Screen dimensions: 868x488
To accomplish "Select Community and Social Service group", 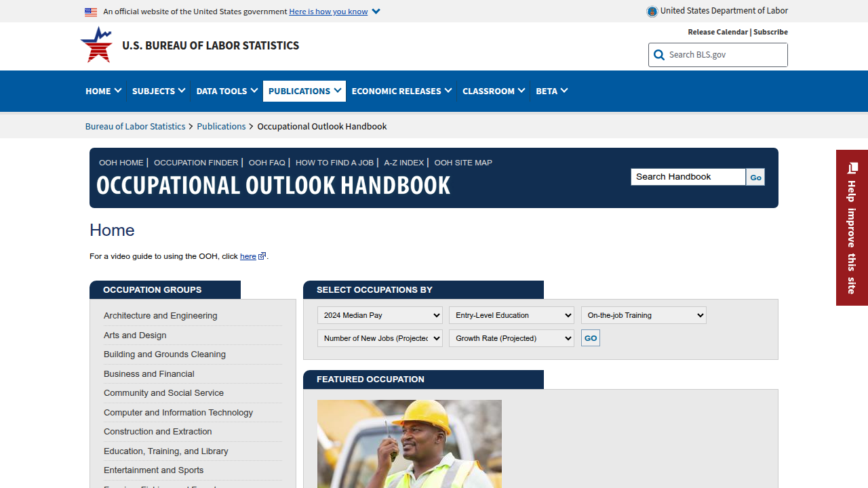I will tap(163, 393).
